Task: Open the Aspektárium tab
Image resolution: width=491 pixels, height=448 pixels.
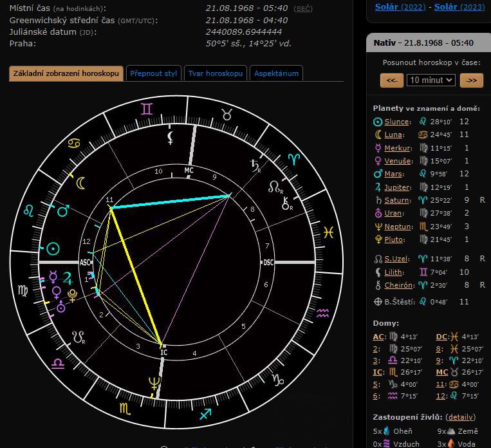Action: (276, 73)
